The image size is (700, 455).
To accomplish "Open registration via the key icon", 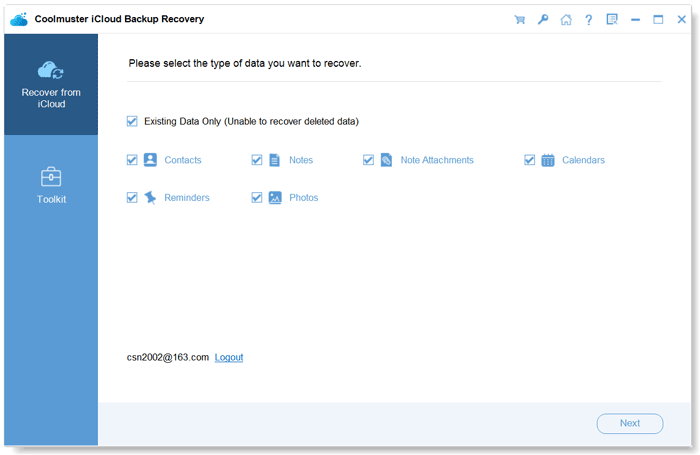I will coord(543,19).
